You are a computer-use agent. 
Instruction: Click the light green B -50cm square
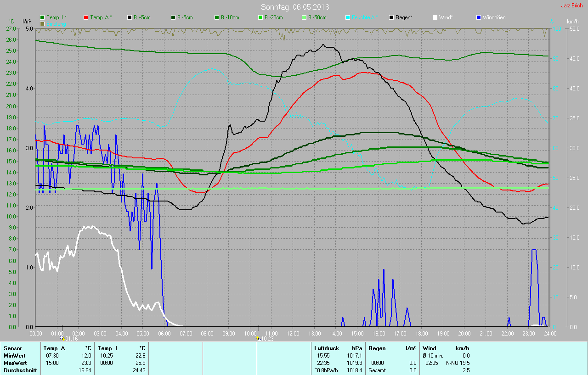(x=305, y=17)
